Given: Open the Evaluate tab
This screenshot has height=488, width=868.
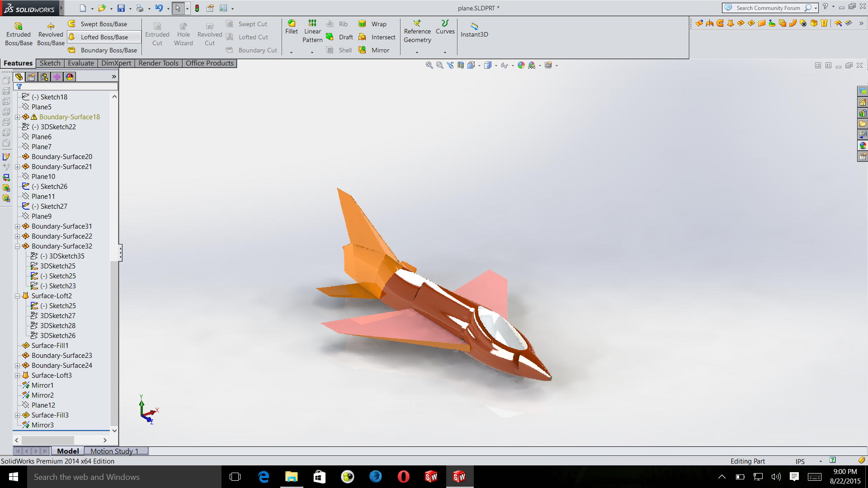Looking at the screenshot, I should (81, 63).
